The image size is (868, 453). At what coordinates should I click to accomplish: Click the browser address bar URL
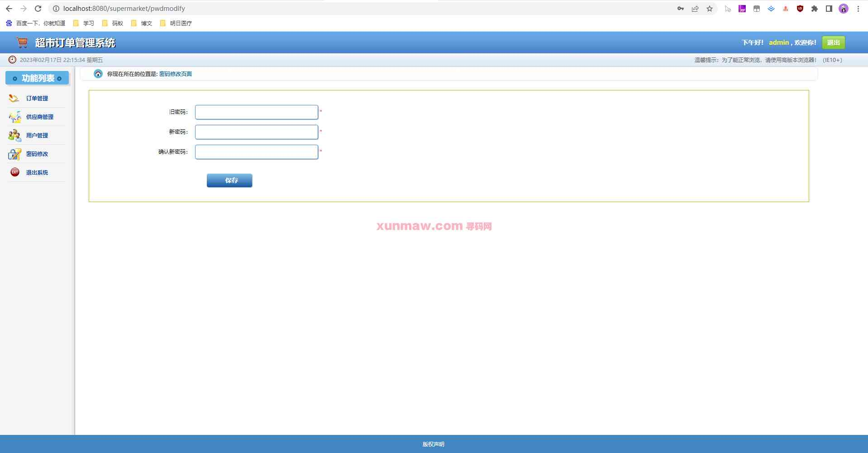point(124,9)
